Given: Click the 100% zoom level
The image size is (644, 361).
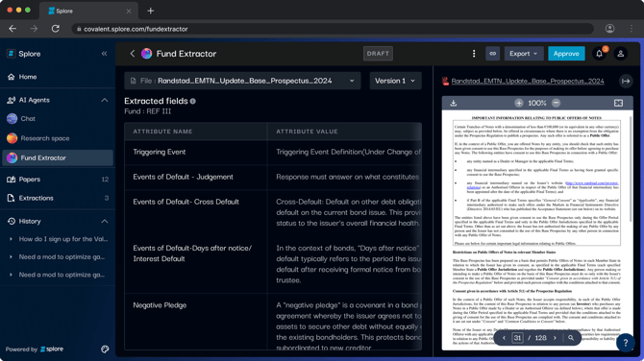Looking at the screenshot, I should [x=536, y=103].
